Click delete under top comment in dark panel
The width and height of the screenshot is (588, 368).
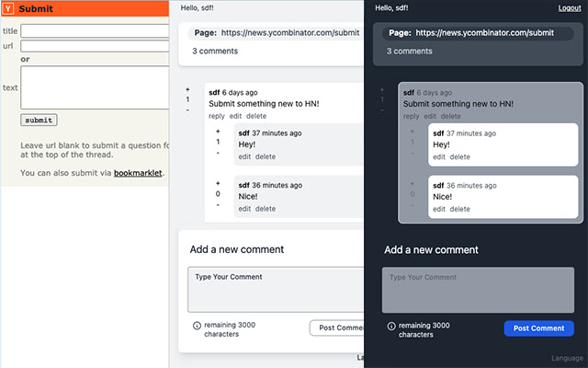click(451, 117)
